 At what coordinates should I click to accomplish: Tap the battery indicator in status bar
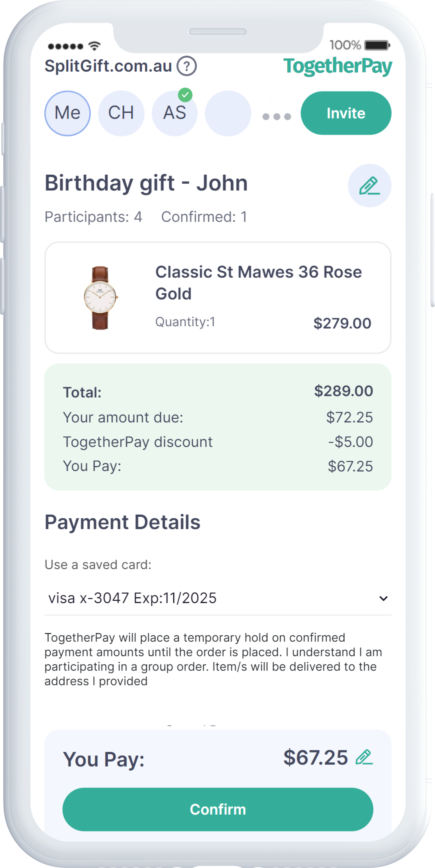pos(377,45)
